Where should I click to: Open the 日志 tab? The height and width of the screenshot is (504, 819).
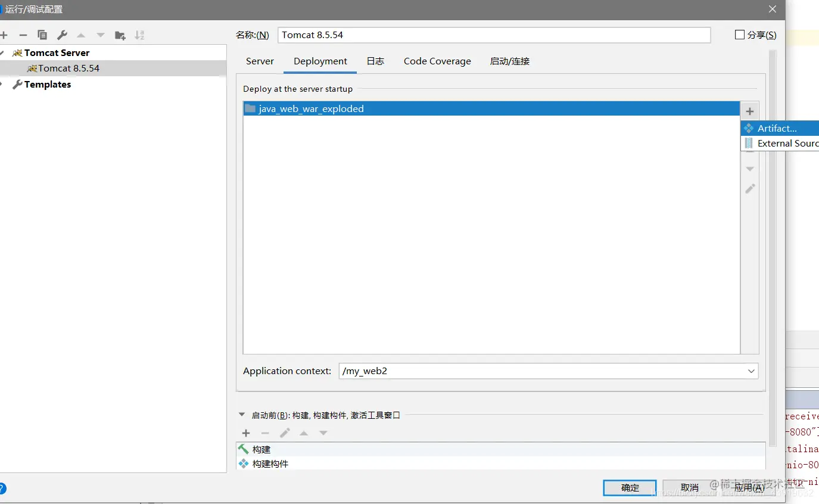[375, 61]
